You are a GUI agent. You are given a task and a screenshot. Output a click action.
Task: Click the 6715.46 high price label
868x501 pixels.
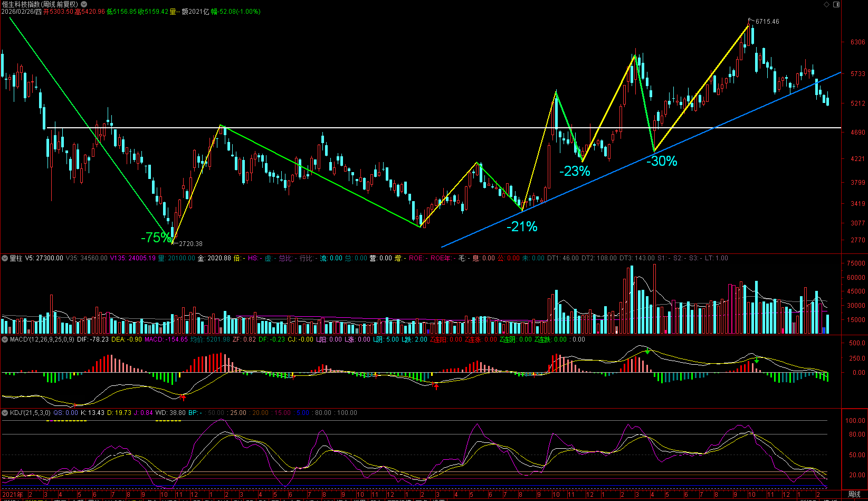[x=767, y=22]
